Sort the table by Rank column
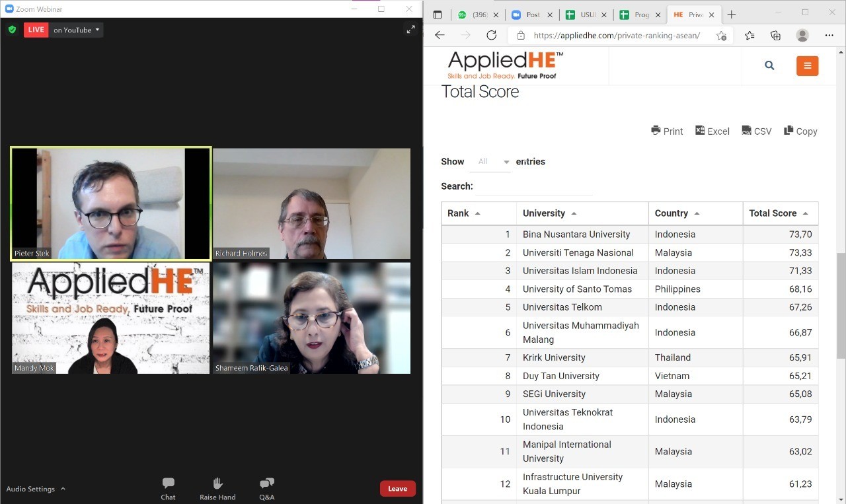Screen dimensions: 846x504 tap(479, 213)
